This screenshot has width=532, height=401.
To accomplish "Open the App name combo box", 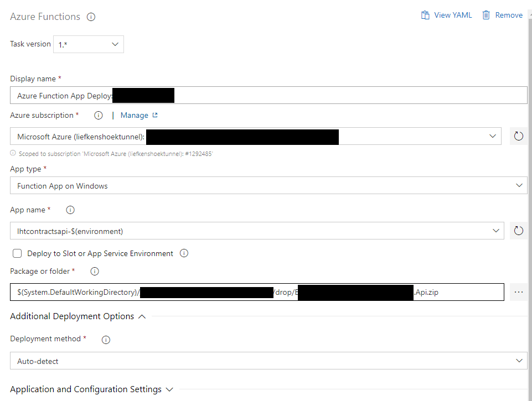I will pos(257,231).
